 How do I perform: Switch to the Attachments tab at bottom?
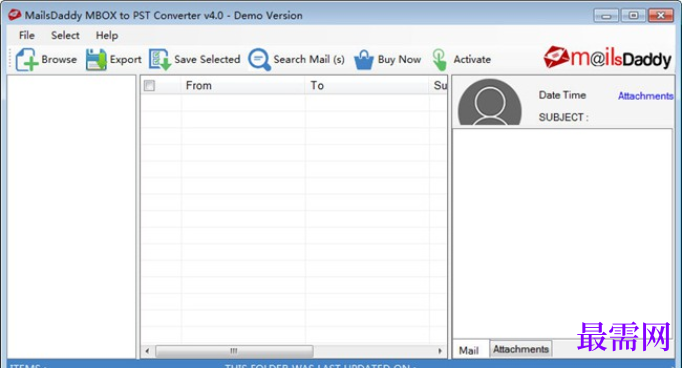point(521,349)
